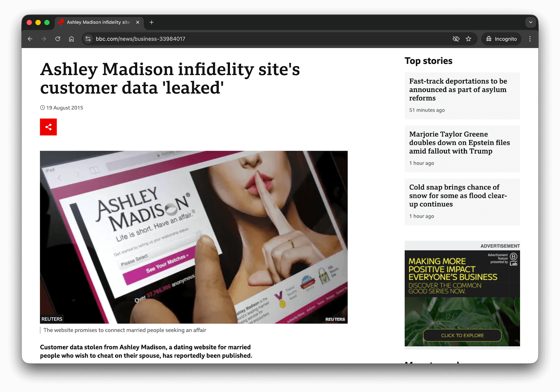Open the fast-track deportations story
The width and height of the screenshot is (560, 392).
(458, 90)
